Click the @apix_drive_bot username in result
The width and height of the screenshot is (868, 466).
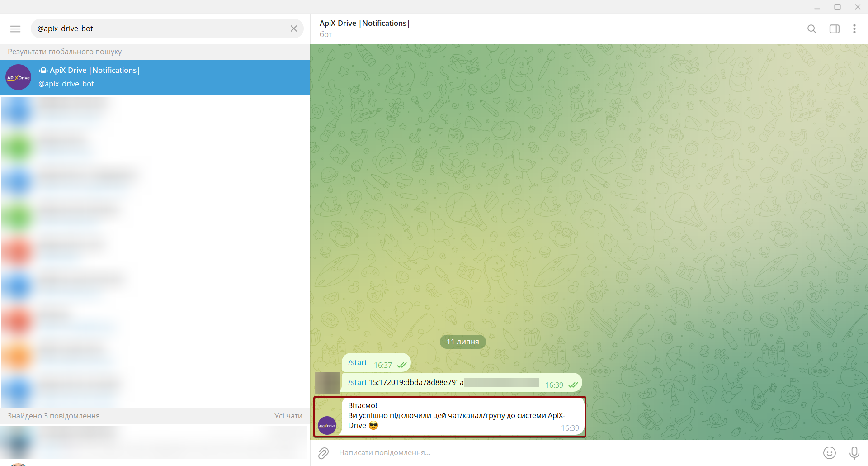pos(66,84)
